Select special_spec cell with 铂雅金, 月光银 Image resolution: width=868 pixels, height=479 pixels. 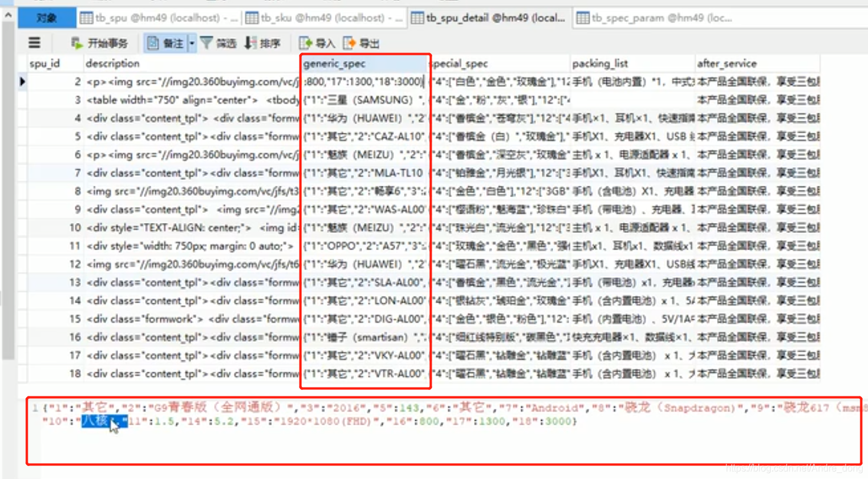[499, 173]
